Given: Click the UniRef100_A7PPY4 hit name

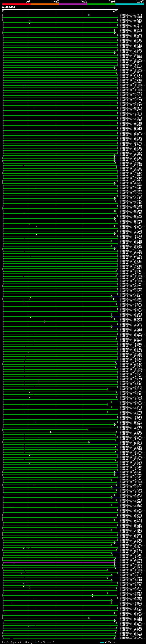Looking at the screenshot, I should [131, 100].
